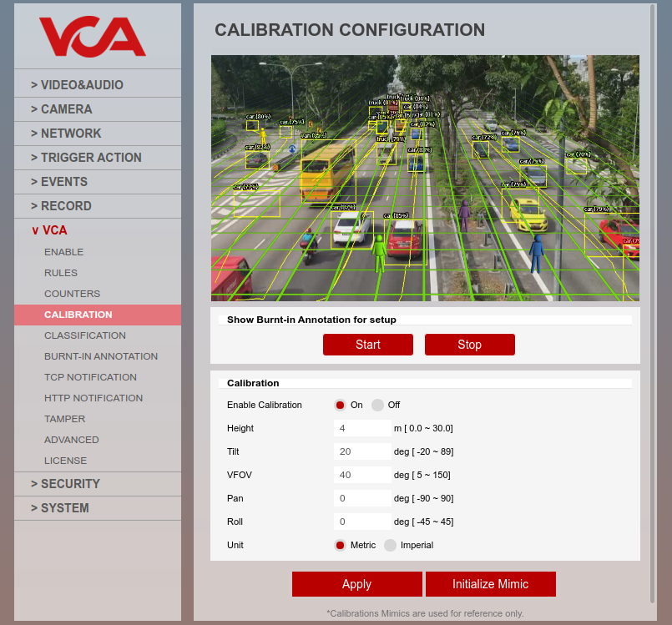Focus the Tilt input field
The height and width of the screenshot is (625, 672).
[362, 451]
